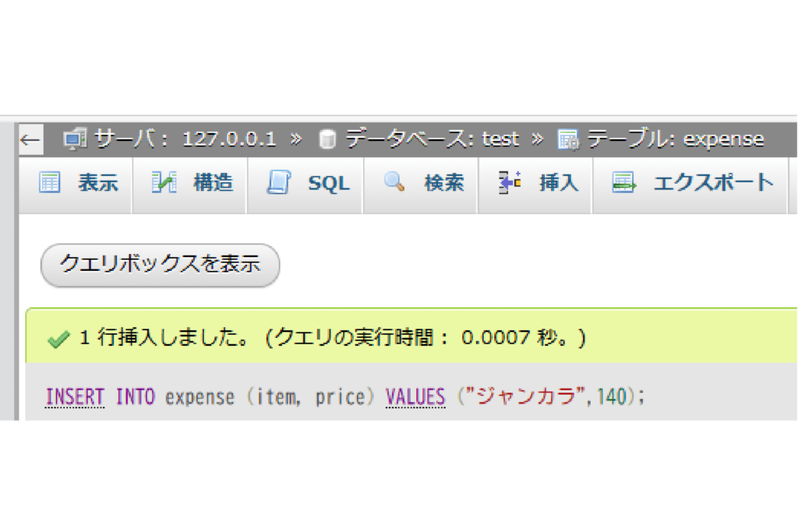Click the table icon in the breadcrumb
Viewport: 798px width, 532px height.
click(x=569, y=140)
